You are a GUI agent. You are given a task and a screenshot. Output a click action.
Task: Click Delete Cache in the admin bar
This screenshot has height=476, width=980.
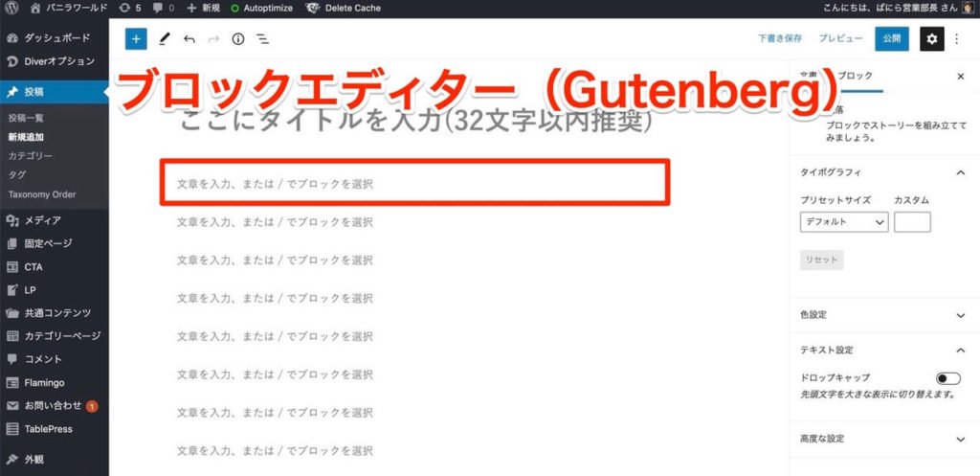(344, 8)
